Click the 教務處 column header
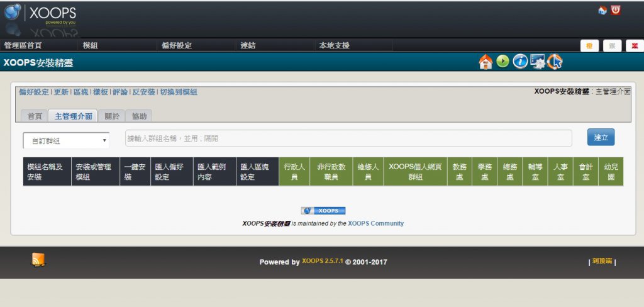Image resolution: width=644 pixels, height=307 pixels. coord(460,172)
